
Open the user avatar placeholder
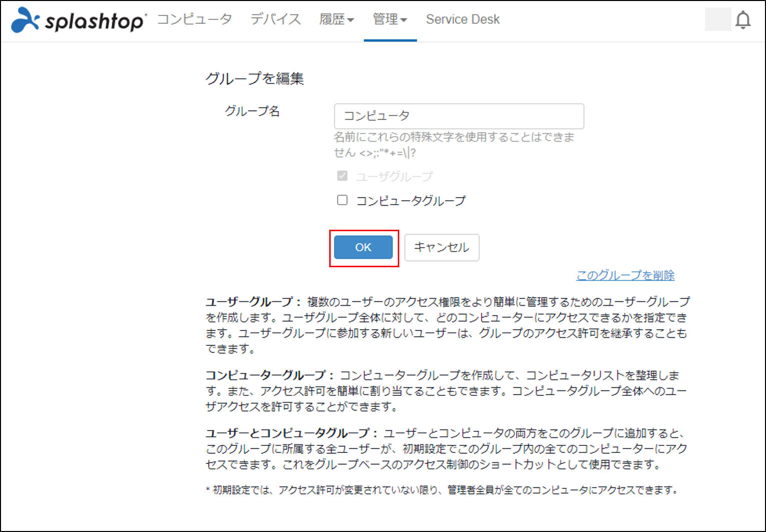pos(718,20)
